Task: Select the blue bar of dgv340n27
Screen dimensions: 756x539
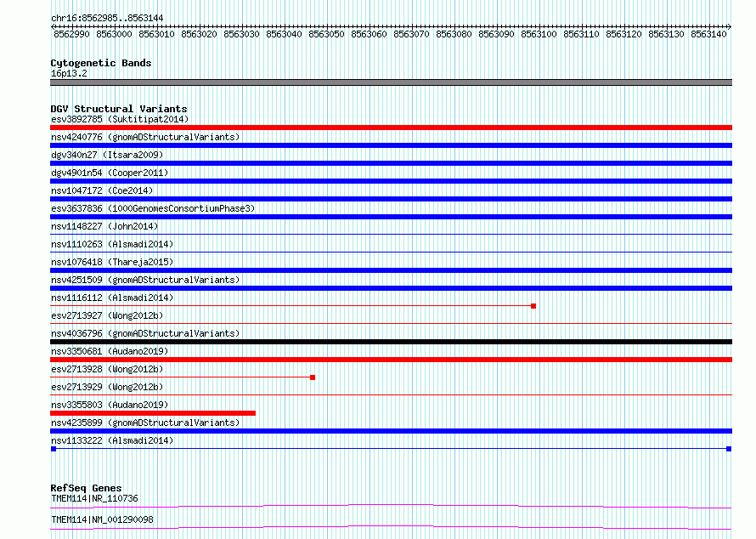Action: pos(391,163)
